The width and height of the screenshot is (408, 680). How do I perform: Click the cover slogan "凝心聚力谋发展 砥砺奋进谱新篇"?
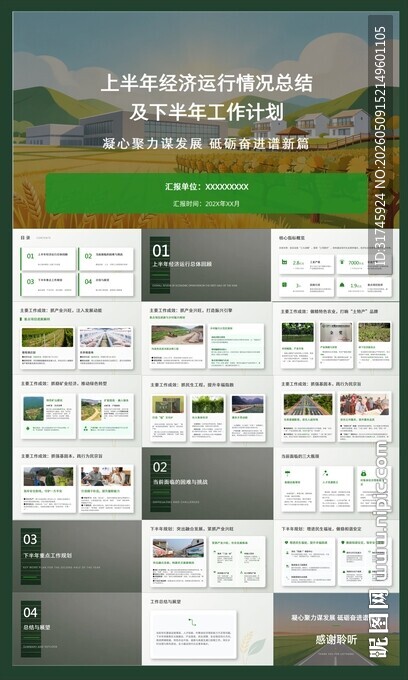click(206, 144)
